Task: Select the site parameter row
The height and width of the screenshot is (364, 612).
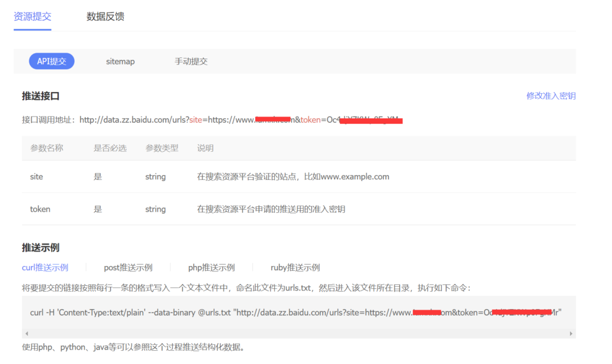Action: coord(299,177)
